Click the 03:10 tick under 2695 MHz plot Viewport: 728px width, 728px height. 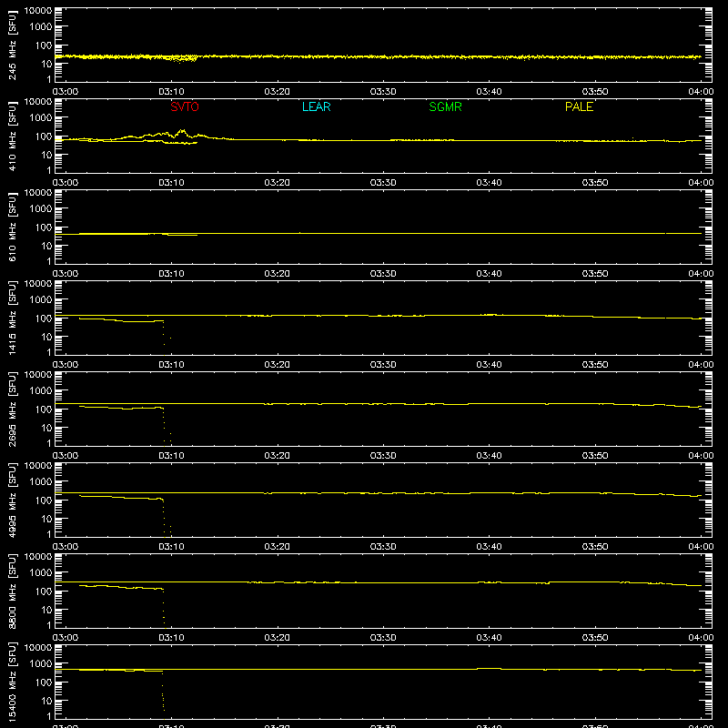[171, 456]
